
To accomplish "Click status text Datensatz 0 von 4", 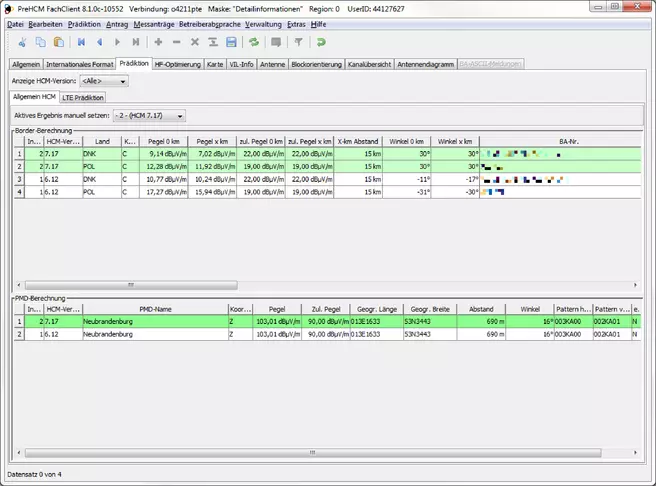I will (34, 474).
